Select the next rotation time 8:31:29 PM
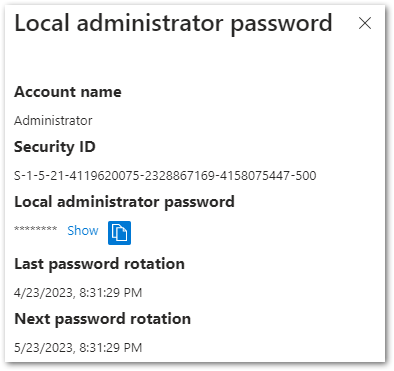 [x=111, y=347]
